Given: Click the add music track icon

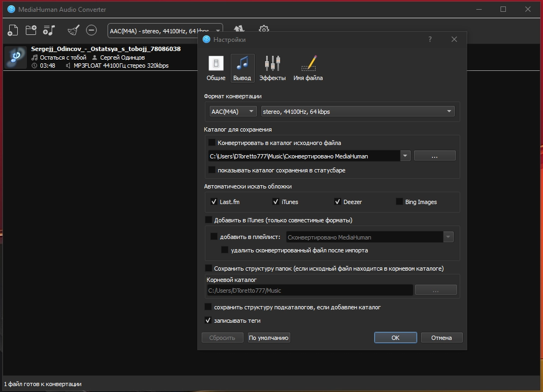Looking at the screenshot, I should [49, 31].
